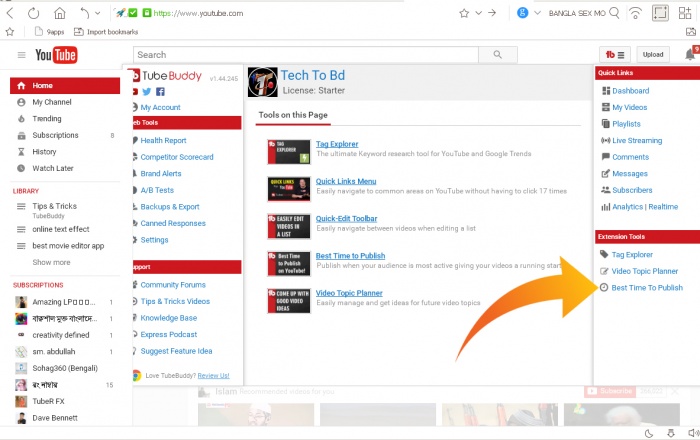
Task: Click the undo closed tab arrow
Action: (x=85, y=13)
